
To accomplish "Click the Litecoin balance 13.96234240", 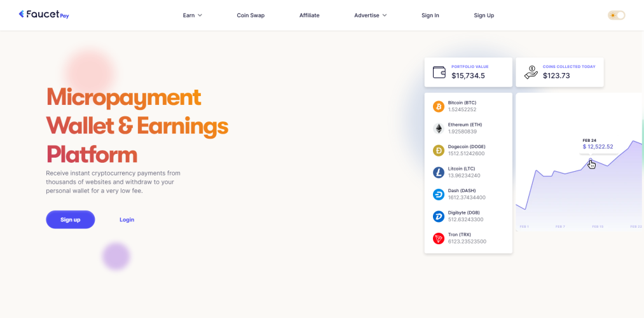I will (464, 176).
